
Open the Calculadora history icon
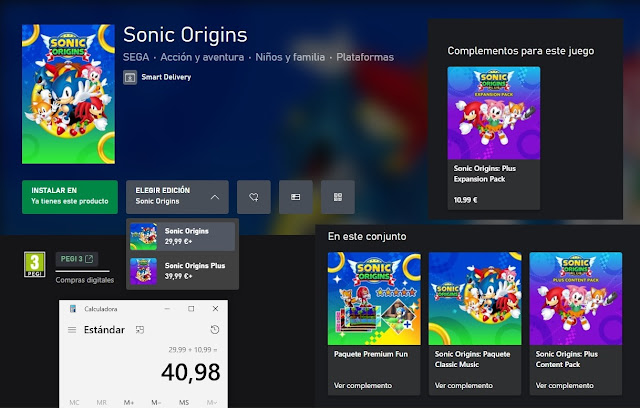click(x=215, y=330)
